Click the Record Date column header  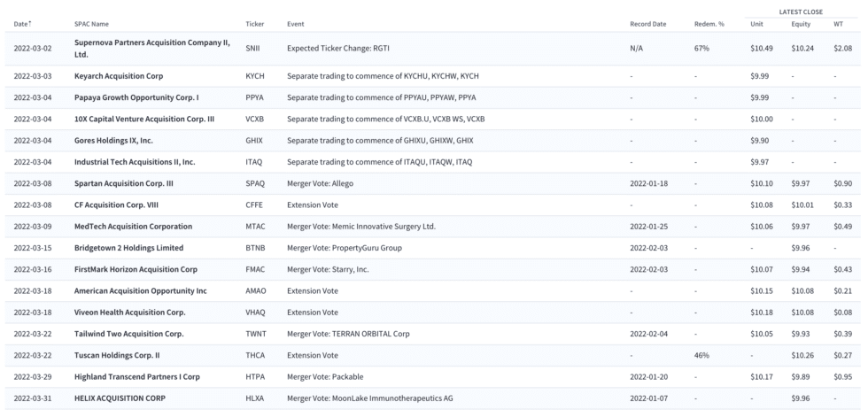[x=647, y=24]
